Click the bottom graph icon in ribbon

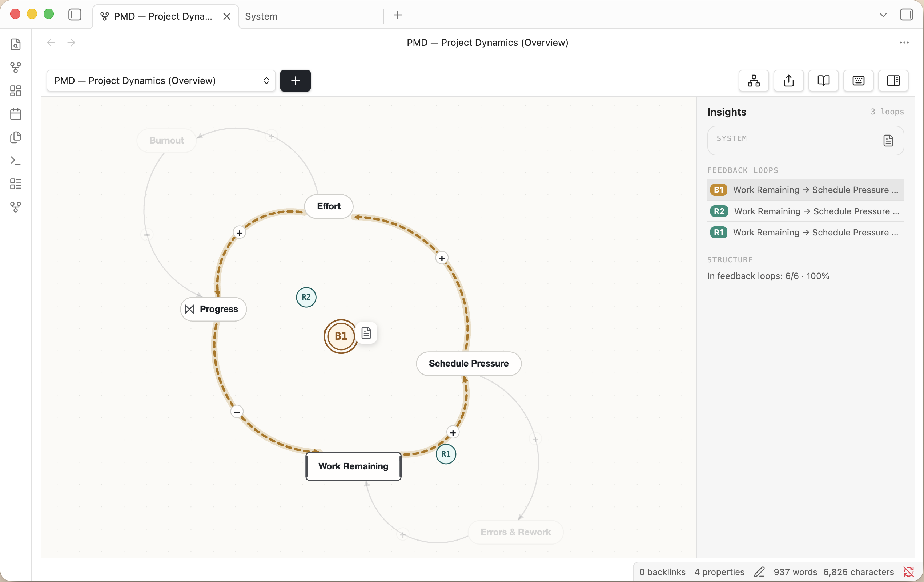click(16, 207)
